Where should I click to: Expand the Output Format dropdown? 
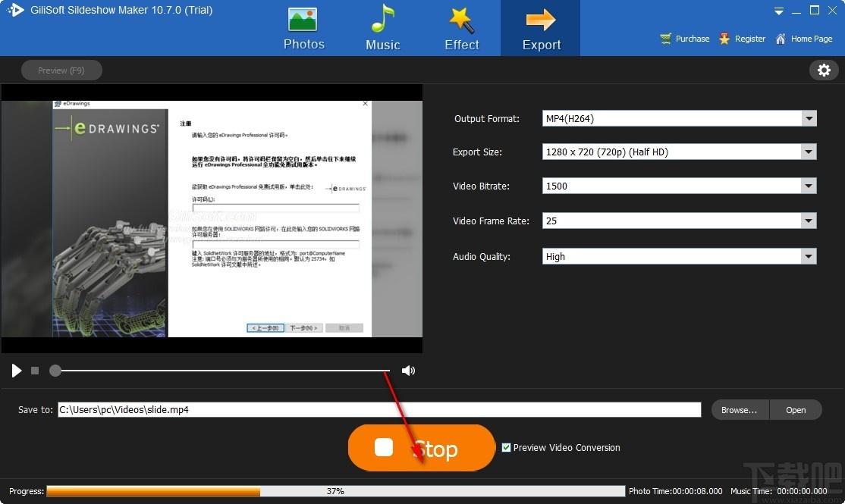809,118
